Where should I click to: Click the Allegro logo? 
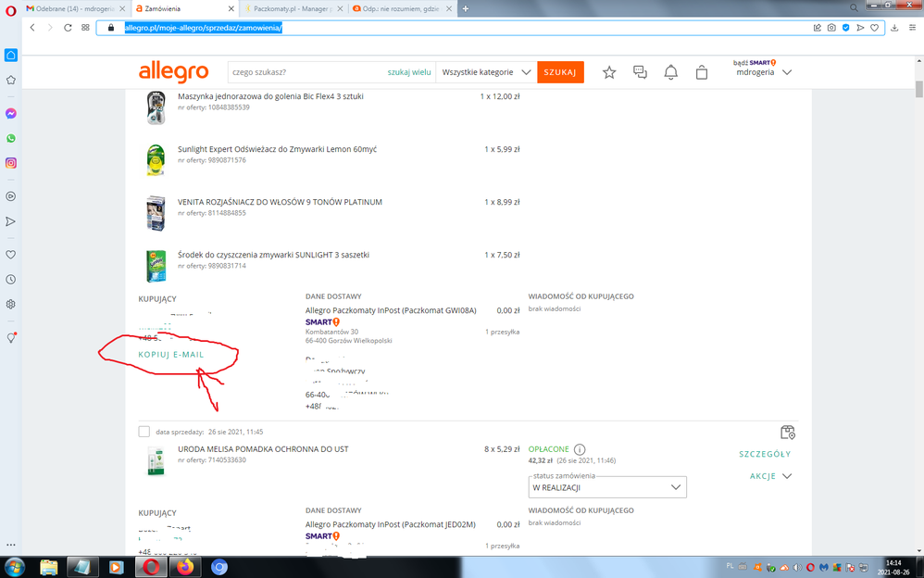(174, 72)
